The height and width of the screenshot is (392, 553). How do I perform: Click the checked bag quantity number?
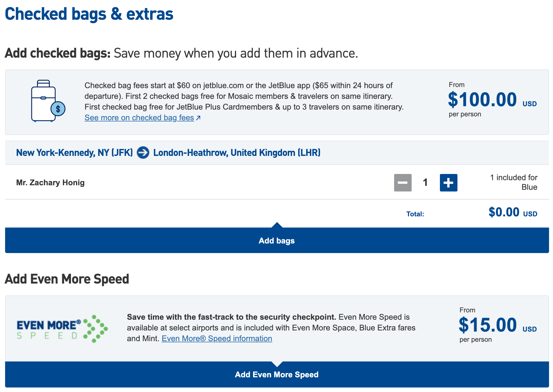click(x=425, y=183)
